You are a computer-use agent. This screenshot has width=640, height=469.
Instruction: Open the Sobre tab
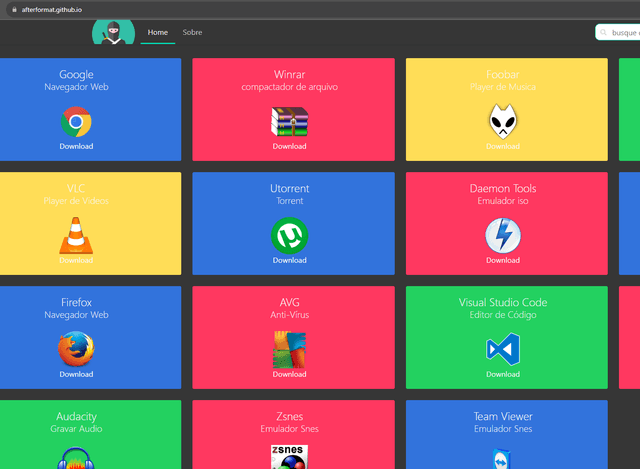tap(192, 32)
